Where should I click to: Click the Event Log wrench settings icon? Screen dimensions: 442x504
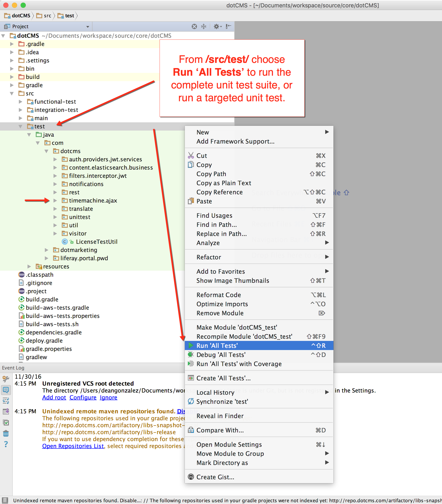(x=6, y=379)
